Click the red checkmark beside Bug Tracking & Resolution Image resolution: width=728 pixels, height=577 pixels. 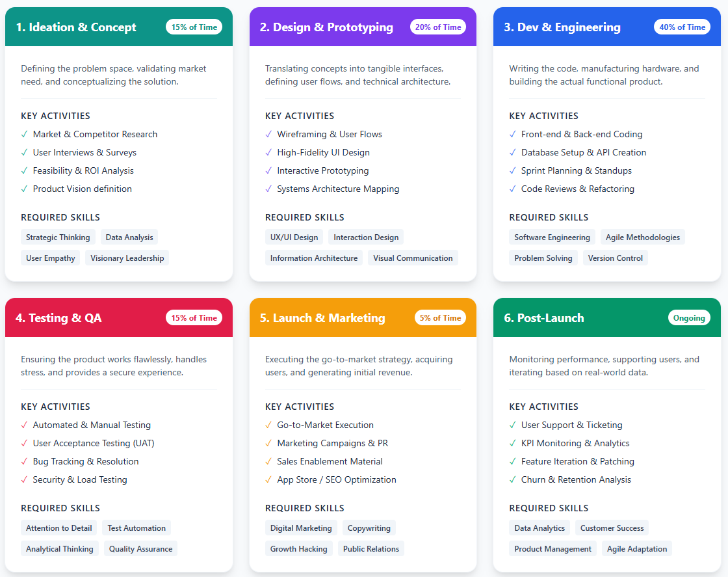coord(24,461)
